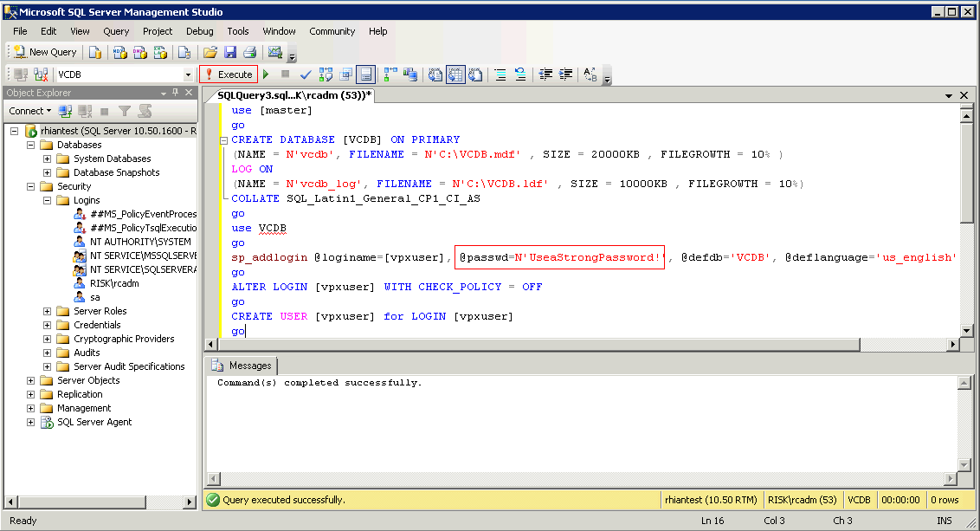Screen dimensions: 980x531
Task: Toggle Auto Hide pin on Object Explorer
Action: click(176, 93)
